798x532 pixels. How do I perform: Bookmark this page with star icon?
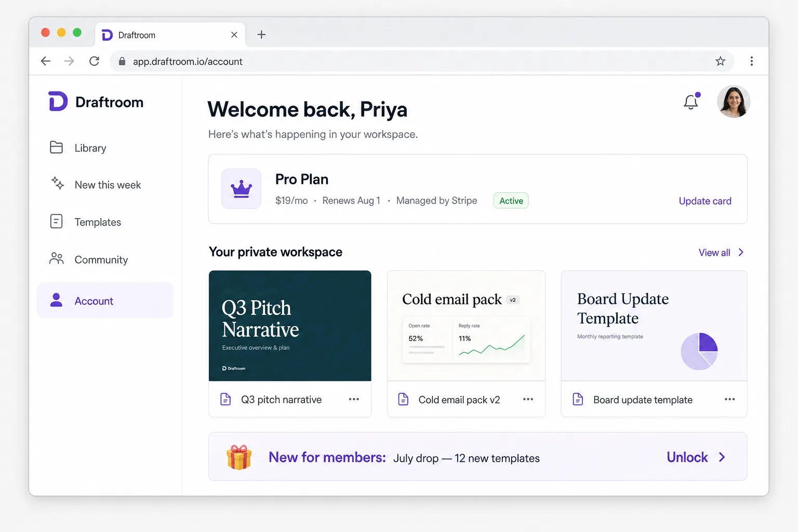[x=720, y=61]
